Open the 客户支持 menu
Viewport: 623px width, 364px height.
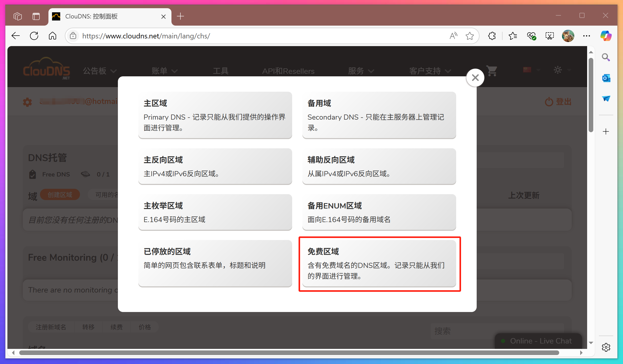coord(429,71)
